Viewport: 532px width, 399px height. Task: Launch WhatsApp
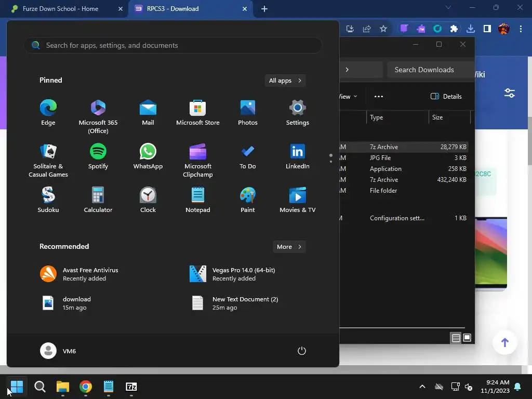(148, 156)
